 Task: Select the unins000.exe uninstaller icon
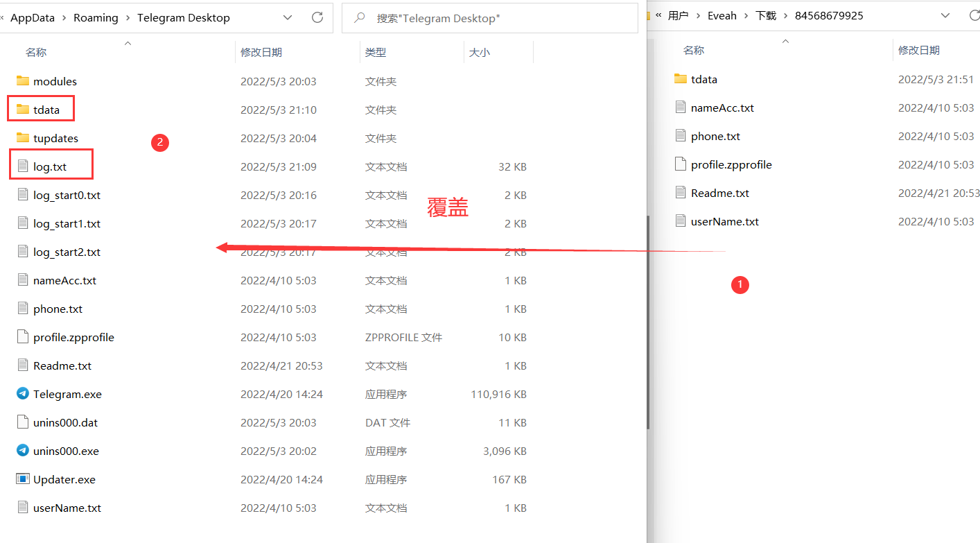(x=23, y=451)
